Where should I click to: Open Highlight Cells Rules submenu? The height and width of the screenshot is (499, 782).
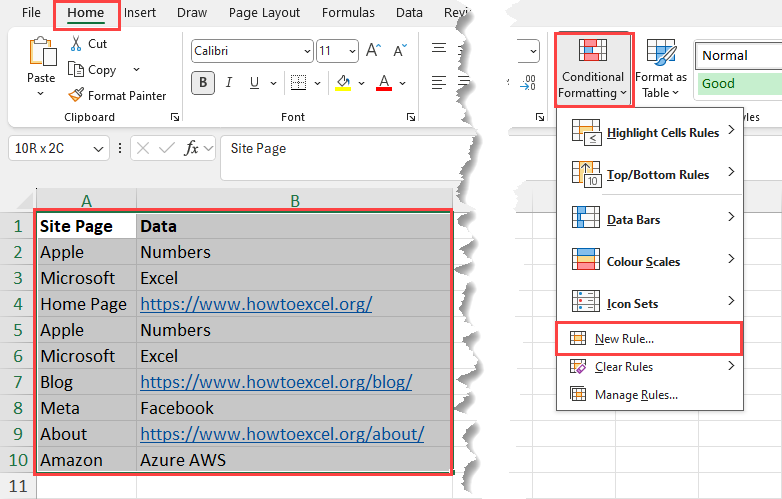(650, 133)
